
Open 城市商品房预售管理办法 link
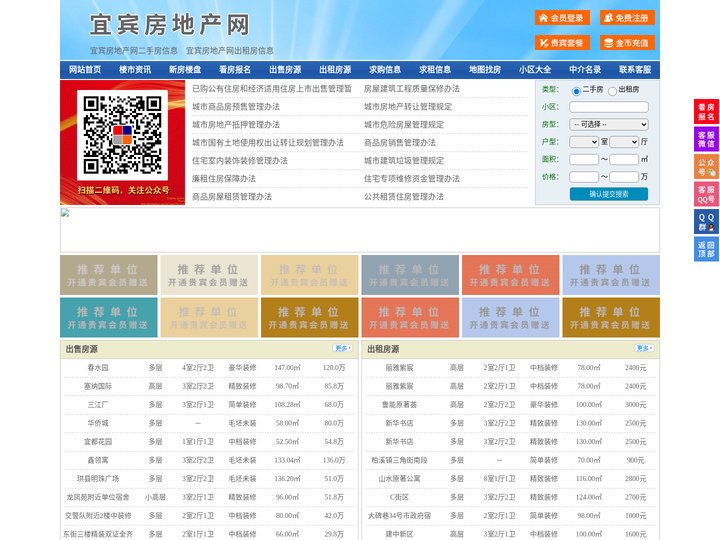(236, 107)
